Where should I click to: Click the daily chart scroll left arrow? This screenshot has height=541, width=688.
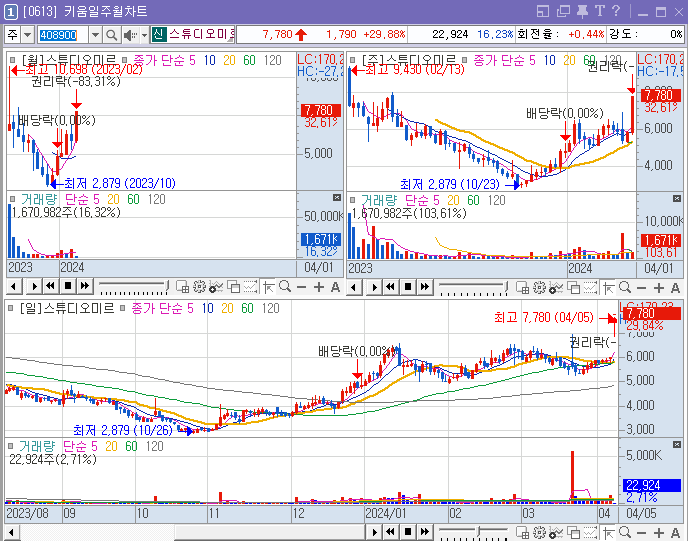11,533
